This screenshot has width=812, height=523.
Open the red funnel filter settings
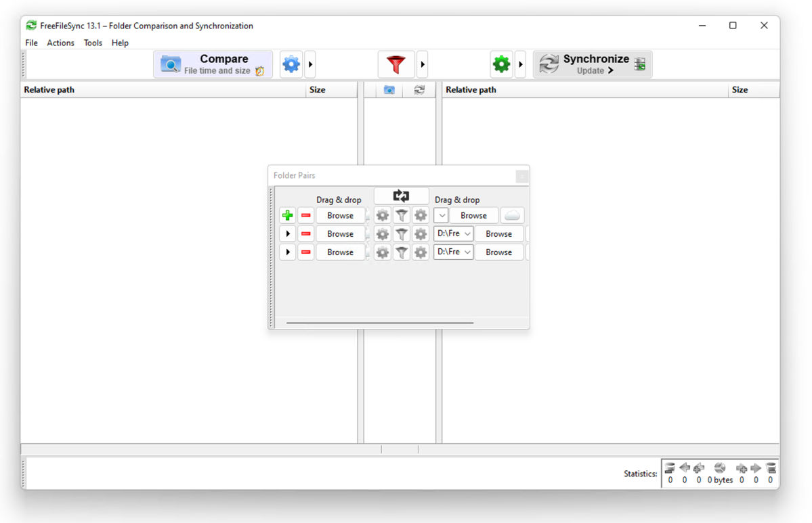[x=396, y=64]
